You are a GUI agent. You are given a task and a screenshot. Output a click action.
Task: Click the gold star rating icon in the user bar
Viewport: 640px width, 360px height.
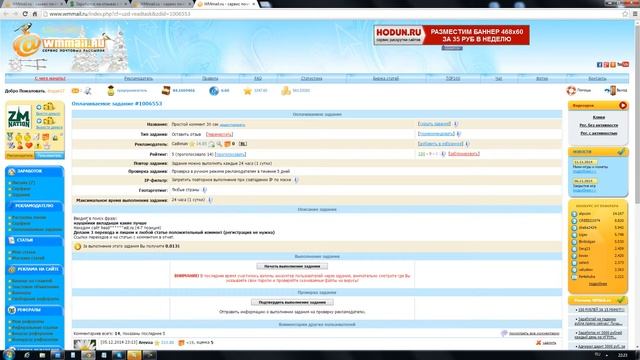[x=247, y=91]
